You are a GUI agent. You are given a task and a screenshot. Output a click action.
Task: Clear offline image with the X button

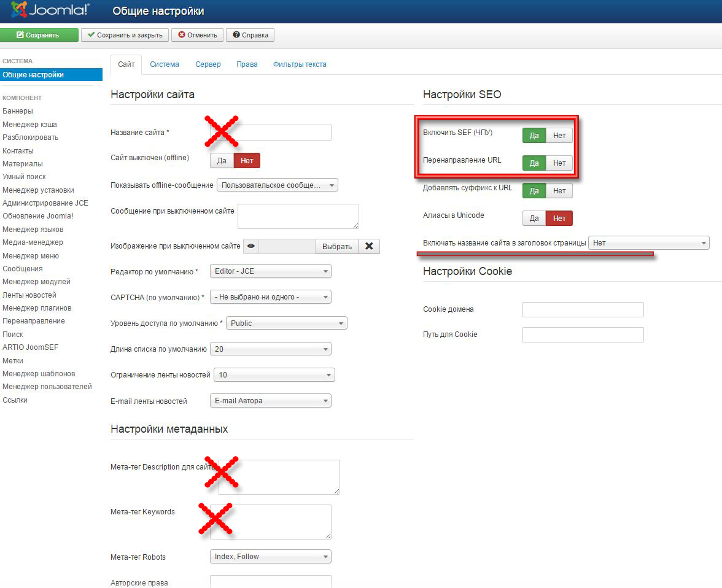click(x=369, y=246)
